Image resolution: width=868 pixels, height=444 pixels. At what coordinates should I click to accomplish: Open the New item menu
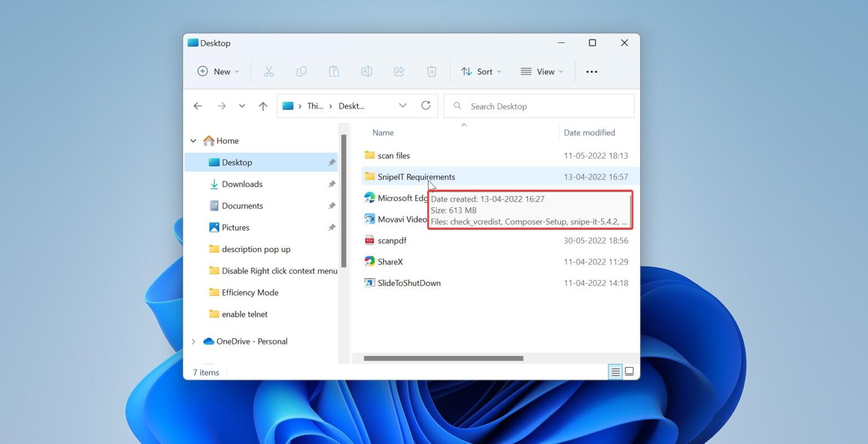point(217,71)
